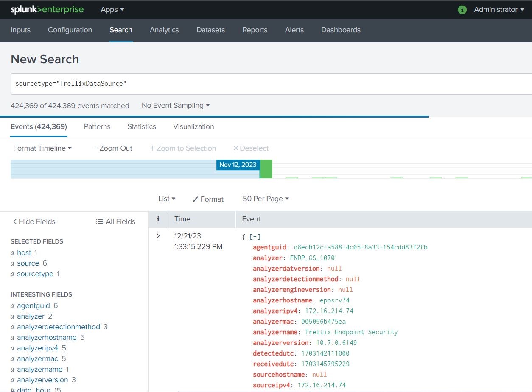Open the Analytics nav item
532x392 pixels.
tap(164, 30)
